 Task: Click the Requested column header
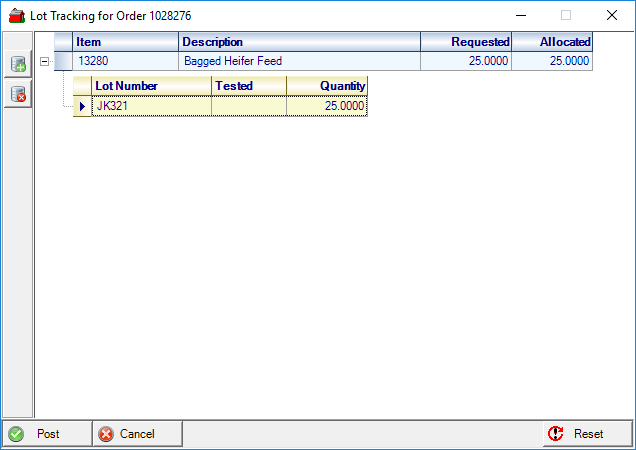click(x=466, y=42)
